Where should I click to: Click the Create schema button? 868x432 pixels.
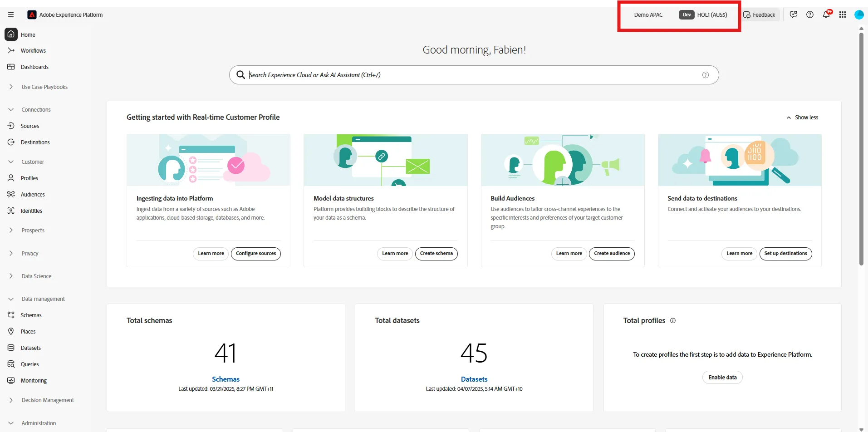pos(436,253)
